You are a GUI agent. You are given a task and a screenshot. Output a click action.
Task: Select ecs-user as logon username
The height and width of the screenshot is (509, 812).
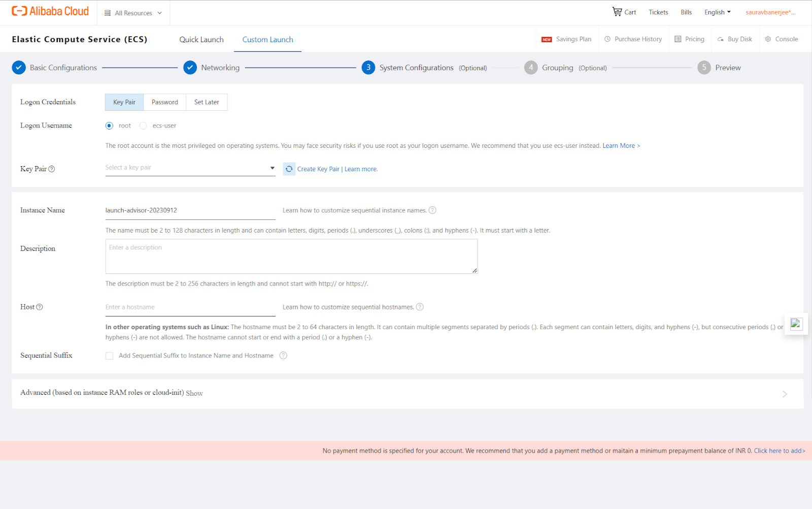coord(143,125)
